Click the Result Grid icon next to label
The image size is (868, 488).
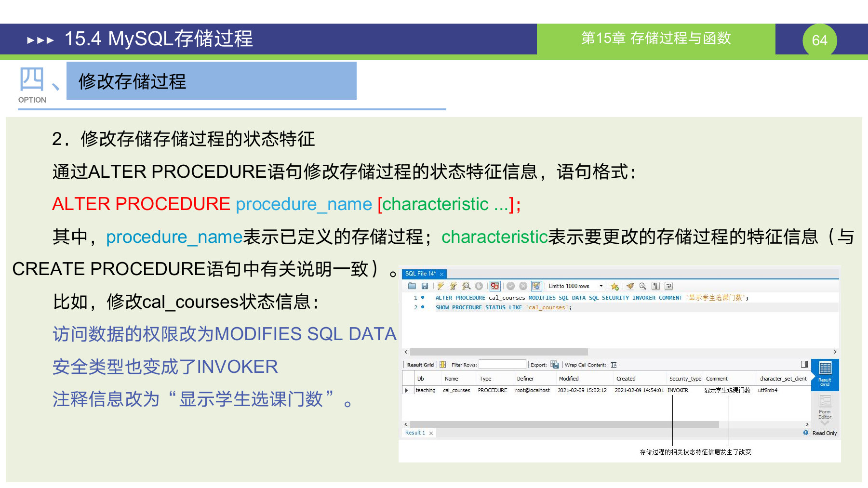pos(442,365)
